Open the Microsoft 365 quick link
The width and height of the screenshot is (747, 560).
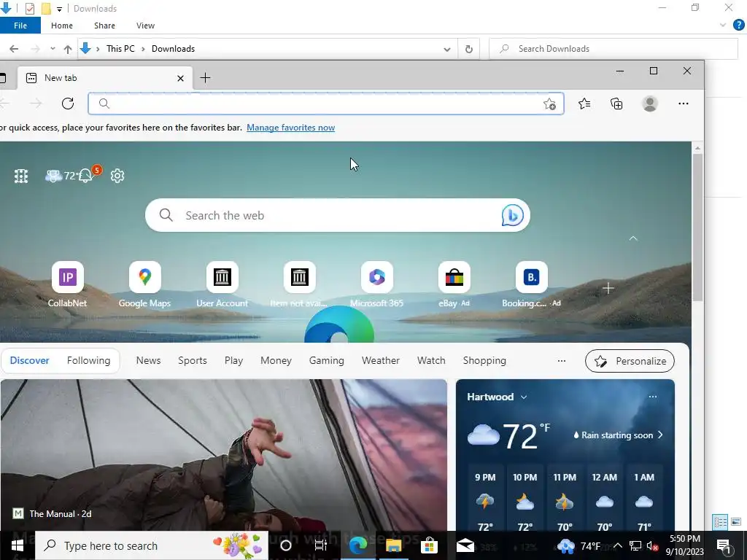click(x=377, y=284)
